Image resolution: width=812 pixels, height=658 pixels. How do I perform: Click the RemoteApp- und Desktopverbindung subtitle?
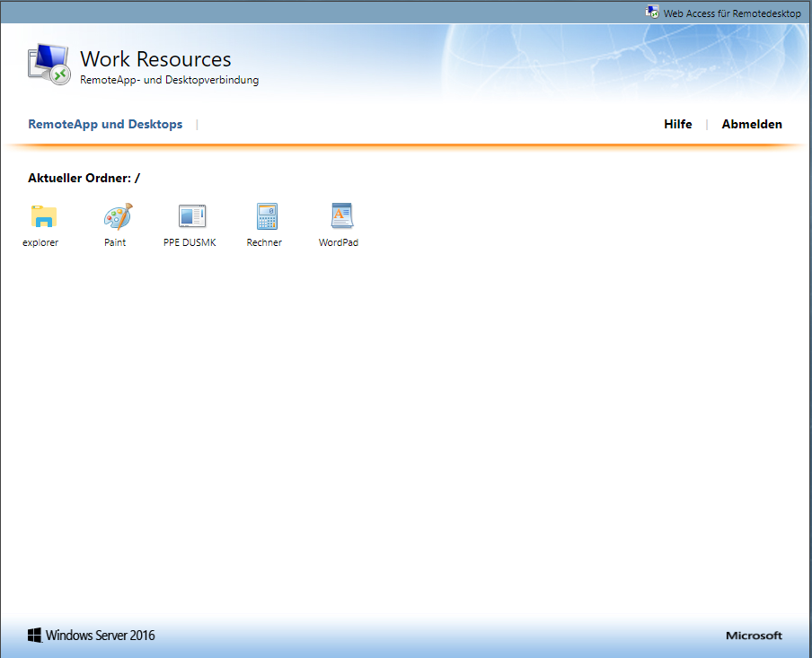point(170,80)
